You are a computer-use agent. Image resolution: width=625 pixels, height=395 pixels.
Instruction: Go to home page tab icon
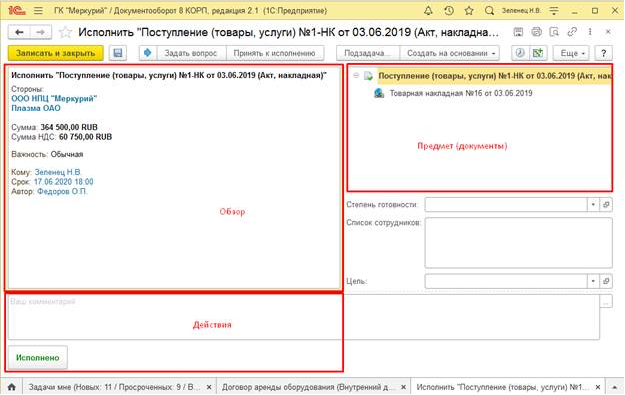click(12, 387)
